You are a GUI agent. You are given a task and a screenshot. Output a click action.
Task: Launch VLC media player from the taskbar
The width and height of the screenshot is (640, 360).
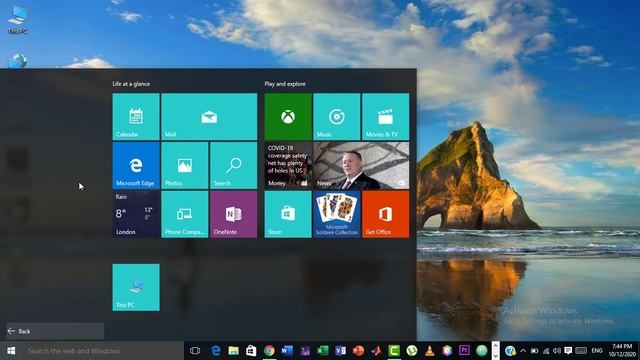click(x=429, y=351)
